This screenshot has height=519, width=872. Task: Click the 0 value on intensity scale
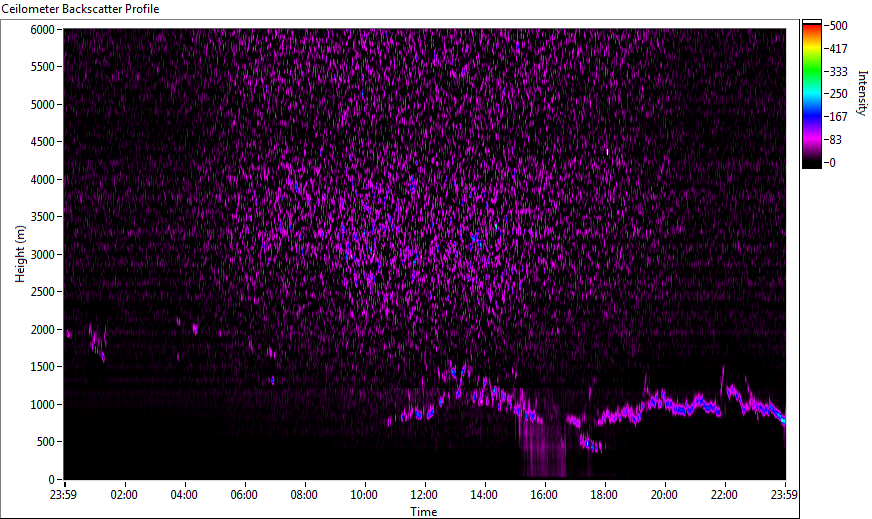point(832,162)
